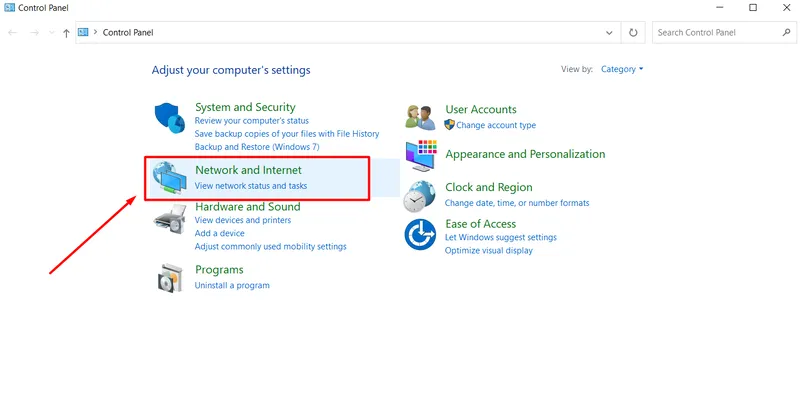Open Save backup copies with File History
This screenshot has height=417, width=800.
click(x=287, y=134)
